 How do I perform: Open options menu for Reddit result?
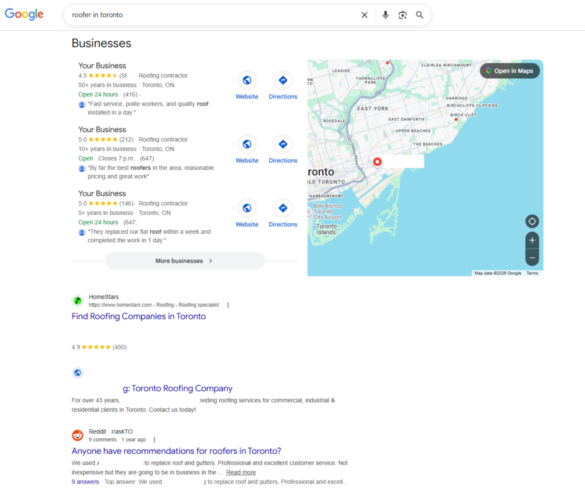pyautogui.click(x=154, y=439)
